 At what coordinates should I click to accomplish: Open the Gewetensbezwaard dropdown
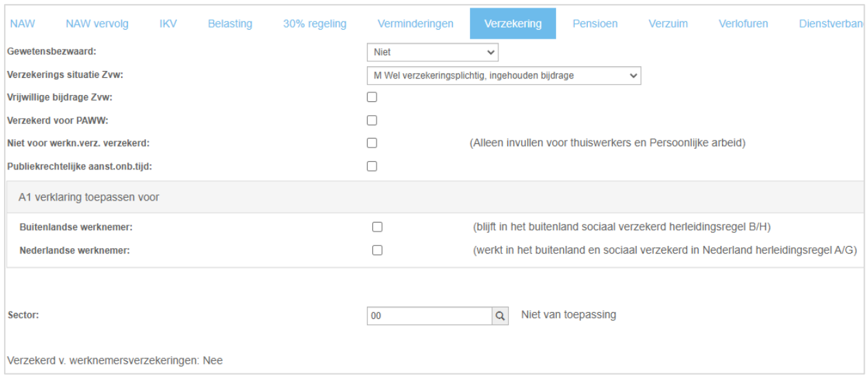click(433, 52)
